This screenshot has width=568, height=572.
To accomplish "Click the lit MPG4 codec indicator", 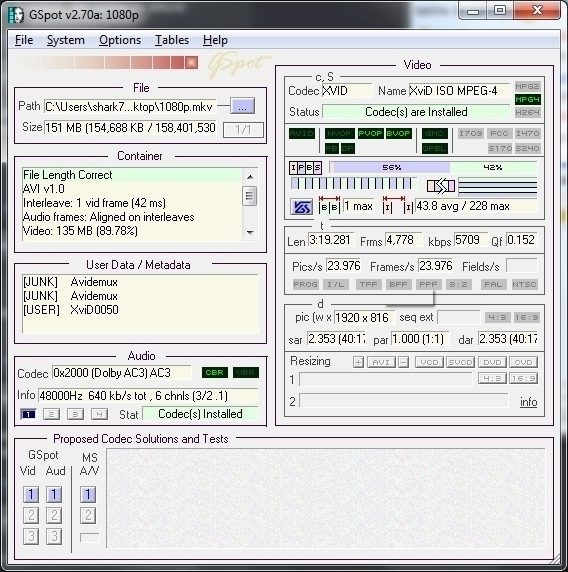I will click(527, 100).
